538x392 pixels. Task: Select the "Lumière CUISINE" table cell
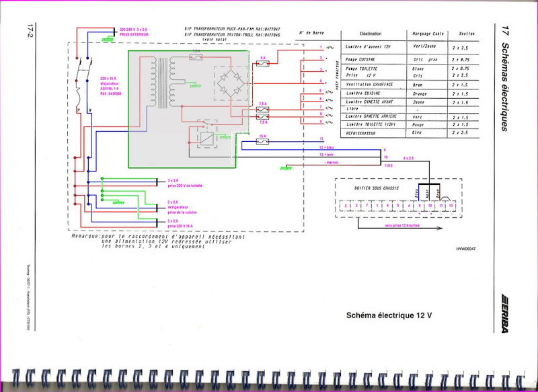(363, 93)
